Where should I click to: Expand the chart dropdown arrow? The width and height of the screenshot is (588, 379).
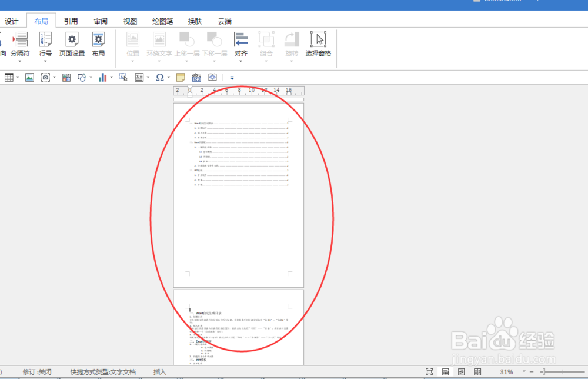(111, 78)
